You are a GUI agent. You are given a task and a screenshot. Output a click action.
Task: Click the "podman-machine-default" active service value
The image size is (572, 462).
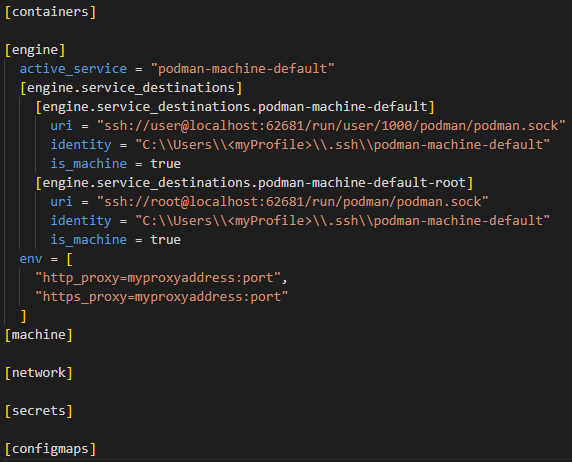242,69
